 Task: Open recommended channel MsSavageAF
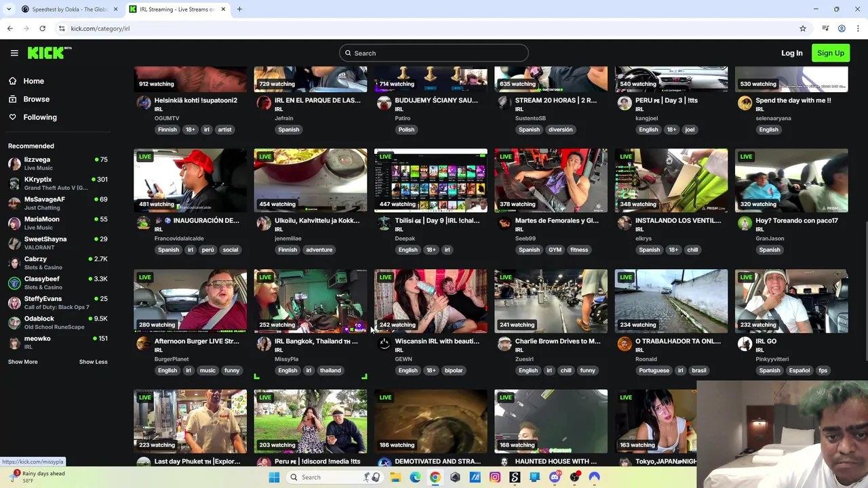58,203
